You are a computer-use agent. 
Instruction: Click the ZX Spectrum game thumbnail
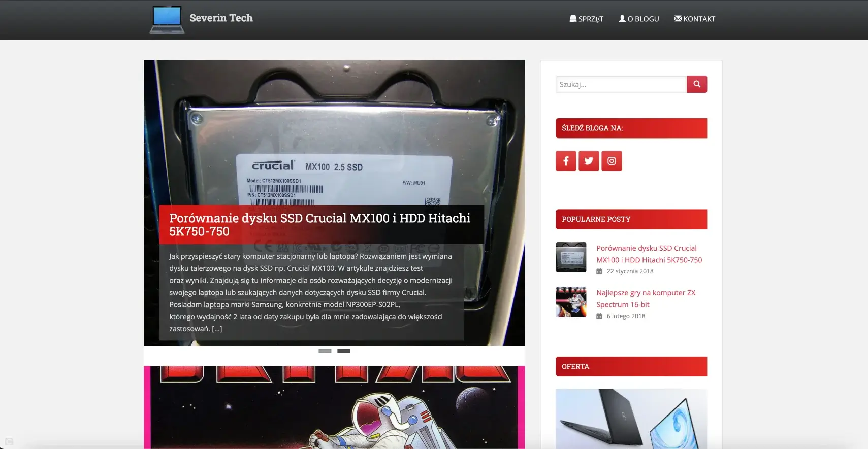(x=571, y=302)
